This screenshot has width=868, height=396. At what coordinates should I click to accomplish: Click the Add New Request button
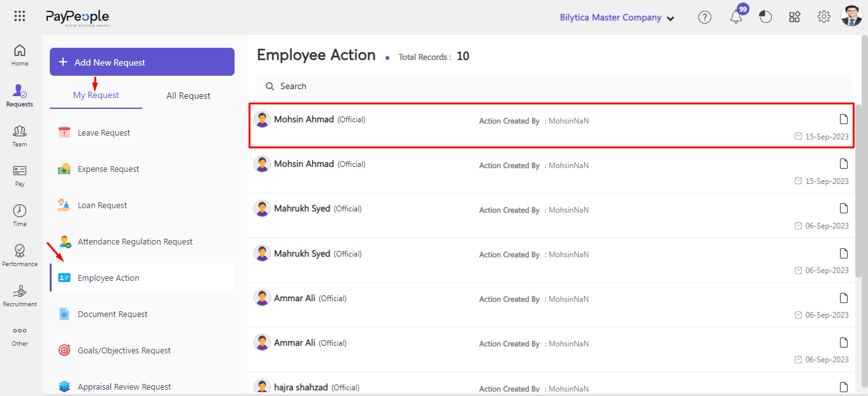(x=142, y=62)
